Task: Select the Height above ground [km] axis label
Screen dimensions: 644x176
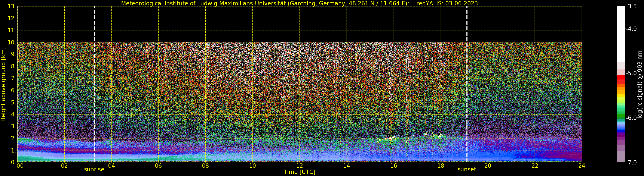Action: [x=3, y=84]
